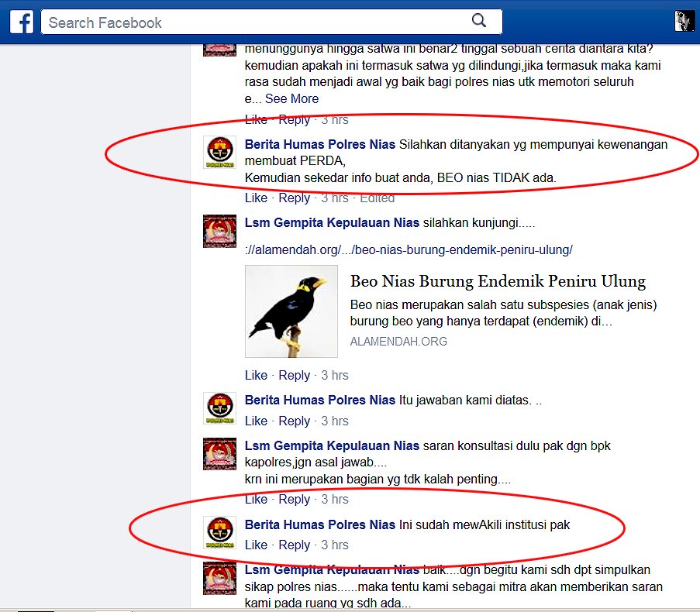Open your profile picture in the top bar
700x612 pixels.
[x=684, y=21]
